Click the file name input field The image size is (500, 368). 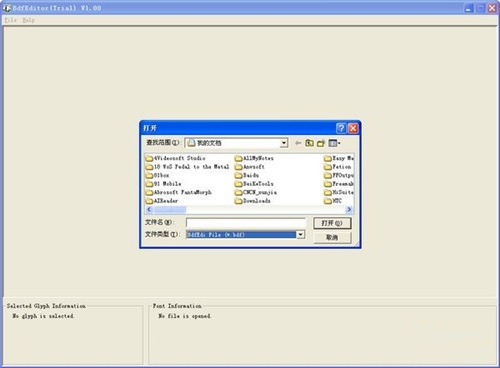coord(246,223)
